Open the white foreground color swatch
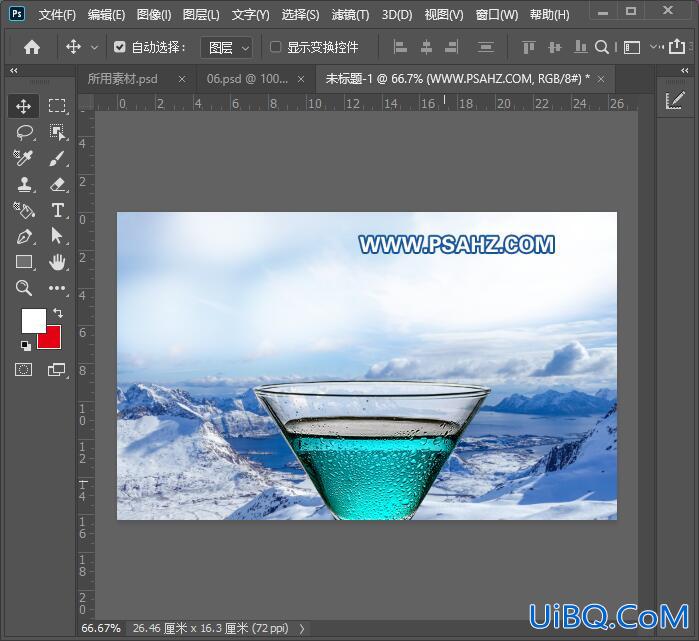The image size is (699, 641). [x=33, y=320]
